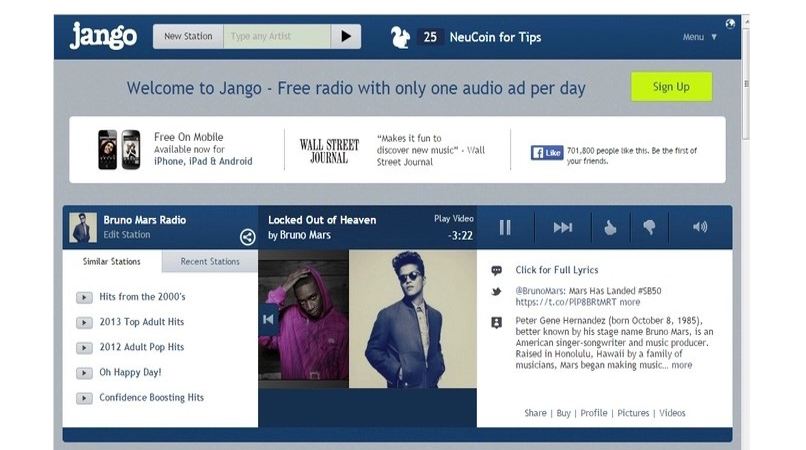Play the 2012 Adult Pop Hits station
Screen dimensions: 806x450
coord(84,348)
